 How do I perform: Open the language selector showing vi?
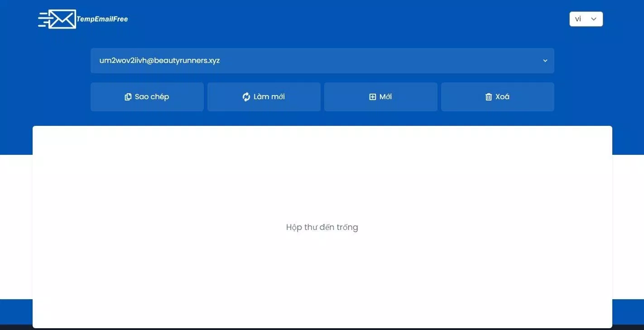click(x=586, y=19)
